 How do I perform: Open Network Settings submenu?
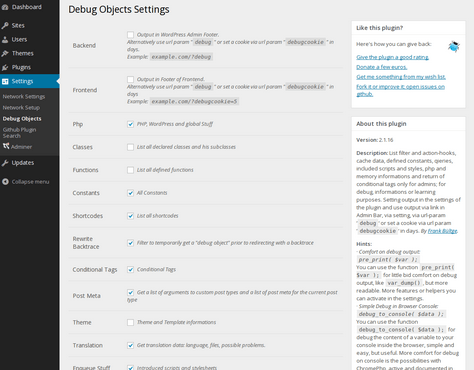click(x=24, y=97)
